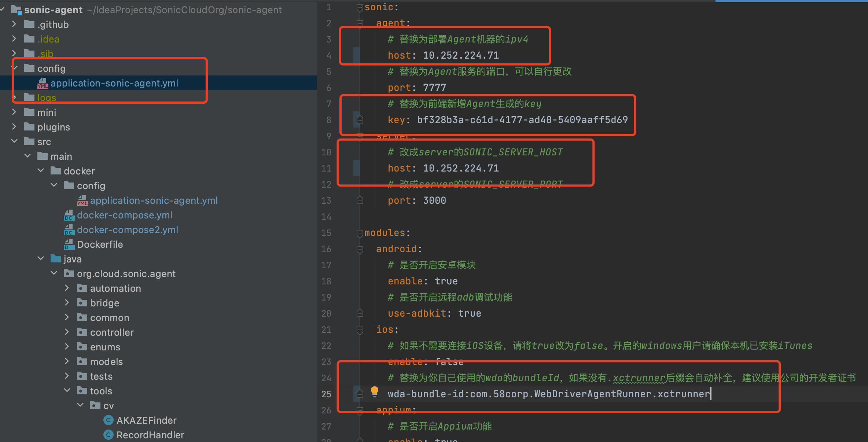Fold the modules block in the line 15 gutter

click(360, 233)
